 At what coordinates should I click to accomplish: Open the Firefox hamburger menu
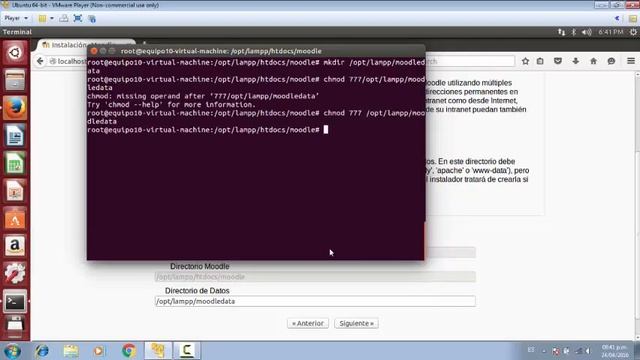tap(631, 61)
